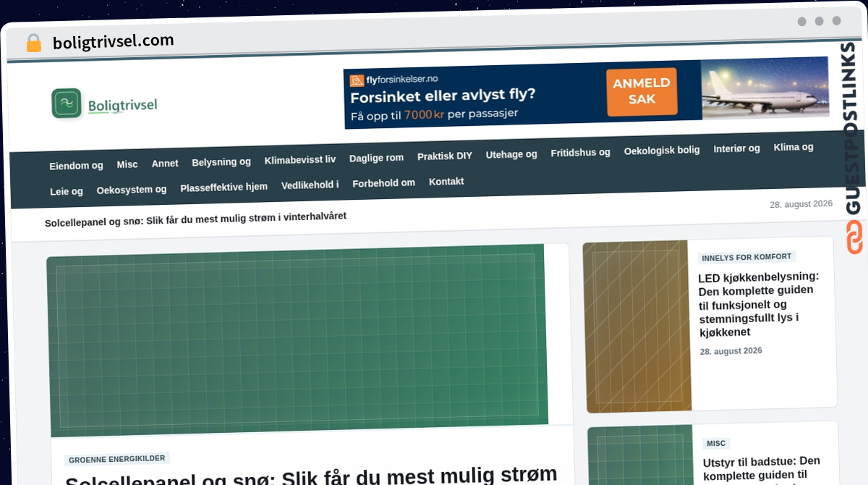Select the INNELYS FOR KOMFORT tag
Image resolution: width=868 pixels, height=485 pixels.
tap(746, 258)
